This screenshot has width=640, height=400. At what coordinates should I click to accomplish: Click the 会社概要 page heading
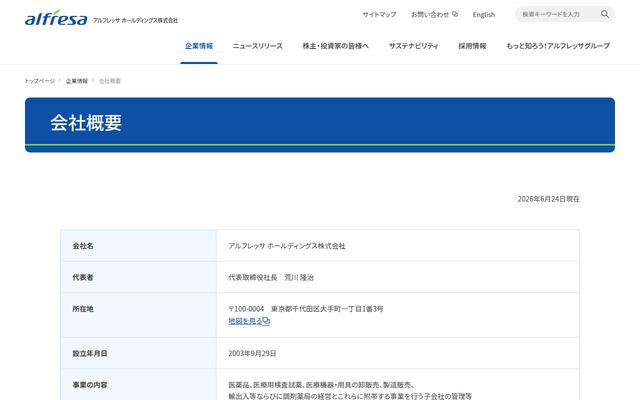pos(86,122)
